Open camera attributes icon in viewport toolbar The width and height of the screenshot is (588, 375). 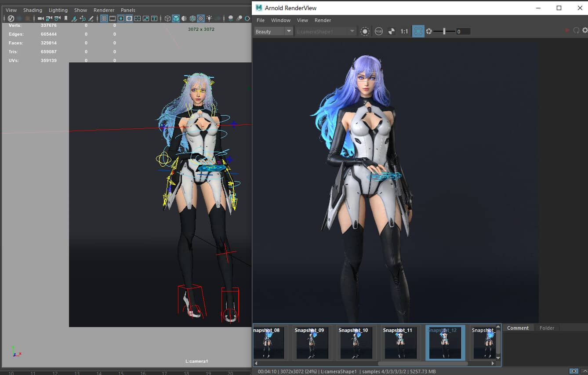[57, 18]
